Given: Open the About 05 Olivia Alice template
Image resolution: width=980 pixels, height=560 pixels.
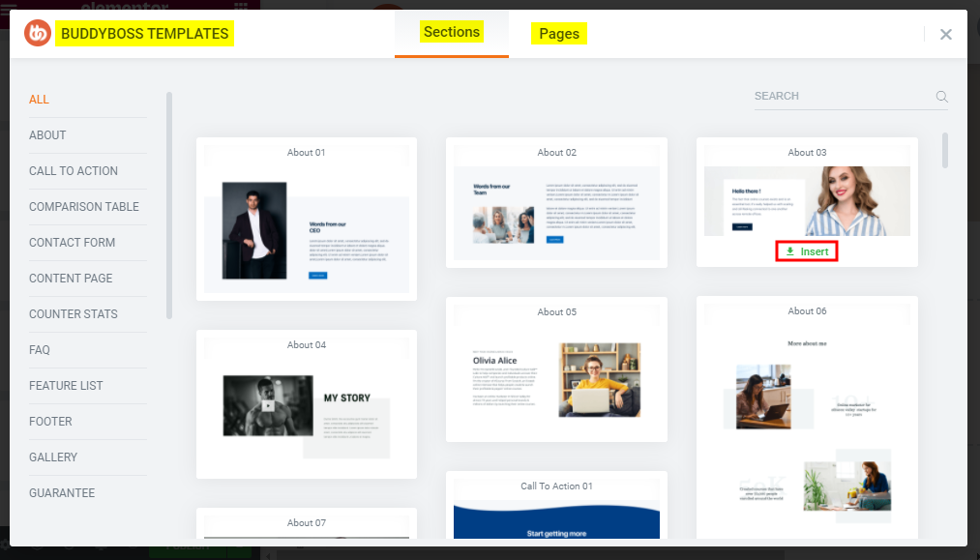Looking at the screenshot, I should point(555,379).
